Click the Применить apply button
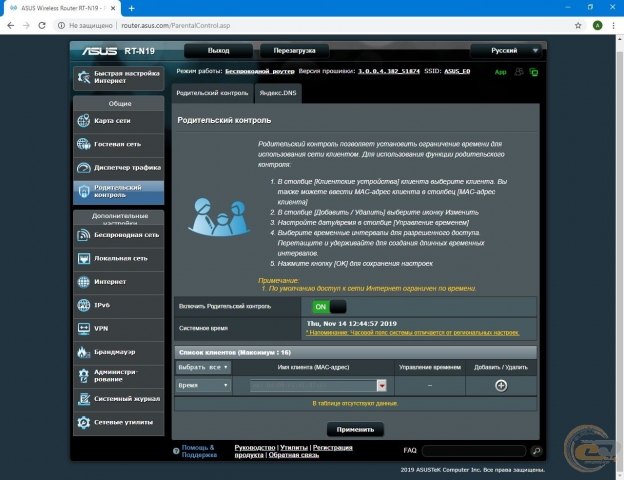Viewport: 624px width, 480px height. (x=355, y=429)
